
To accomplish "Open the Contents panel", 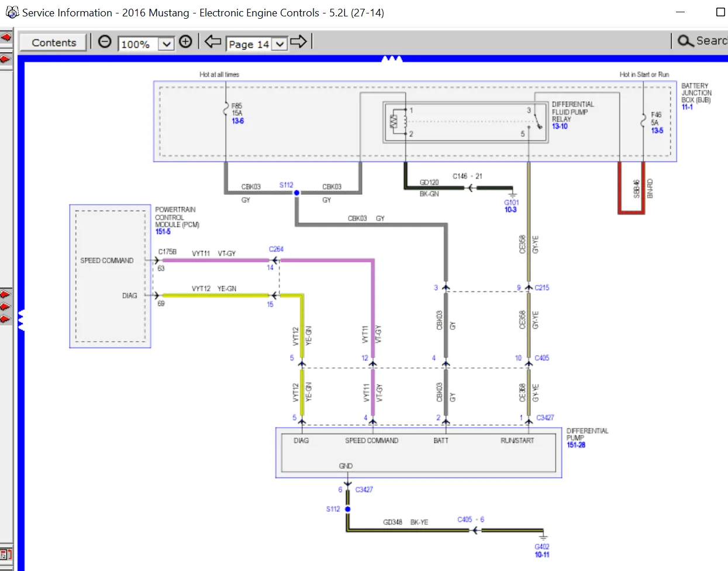I will [53, 42].
